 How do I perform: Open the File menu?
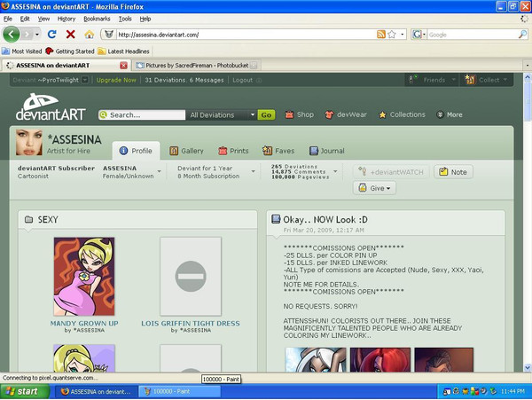[x=8, y=19]
